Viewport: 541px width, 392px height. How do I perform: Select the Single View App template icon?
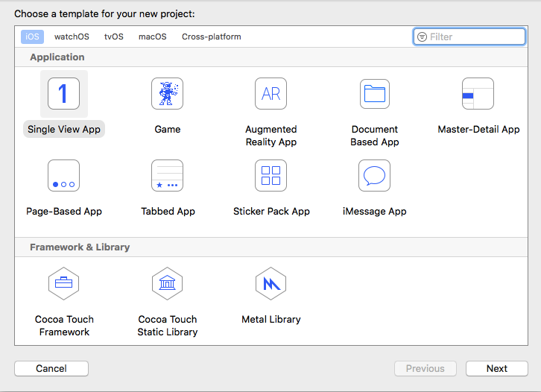pyautogui.click(x=64, y=93)
